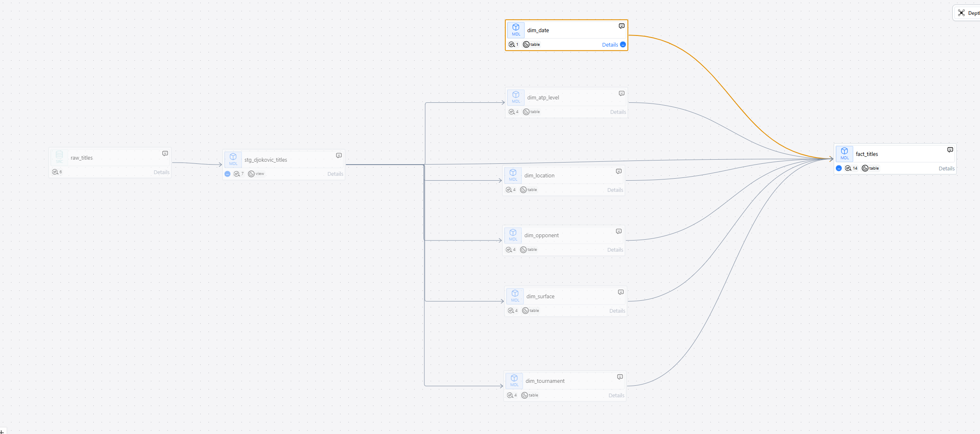Select the dim_surface node title
This screenshot has height=434, width=980.
540,297
